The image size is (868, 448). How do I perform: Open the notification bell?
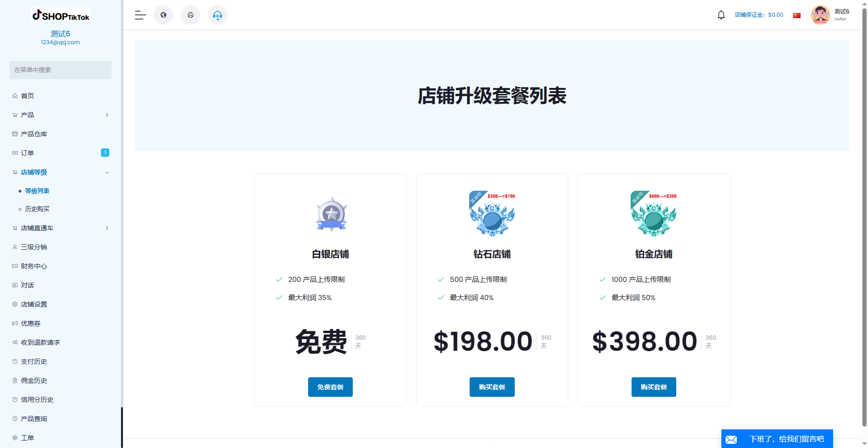pos(721,15)
